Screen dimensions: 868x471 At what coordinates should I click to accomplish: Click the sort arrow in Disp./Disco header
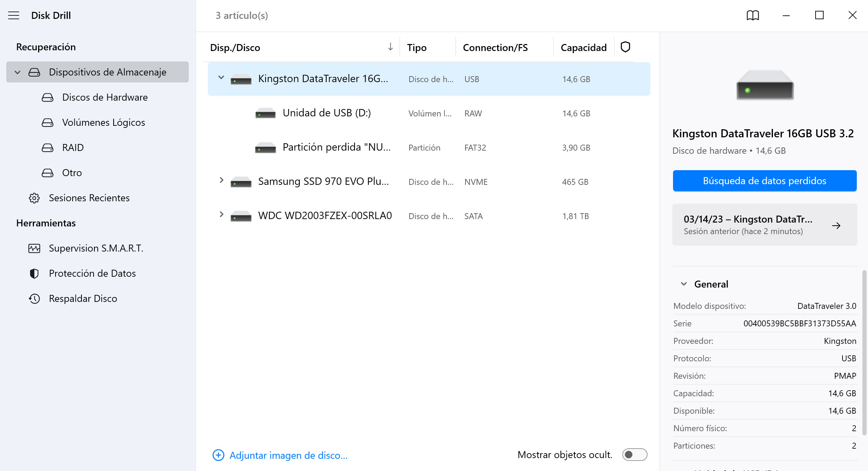[390, 47]
